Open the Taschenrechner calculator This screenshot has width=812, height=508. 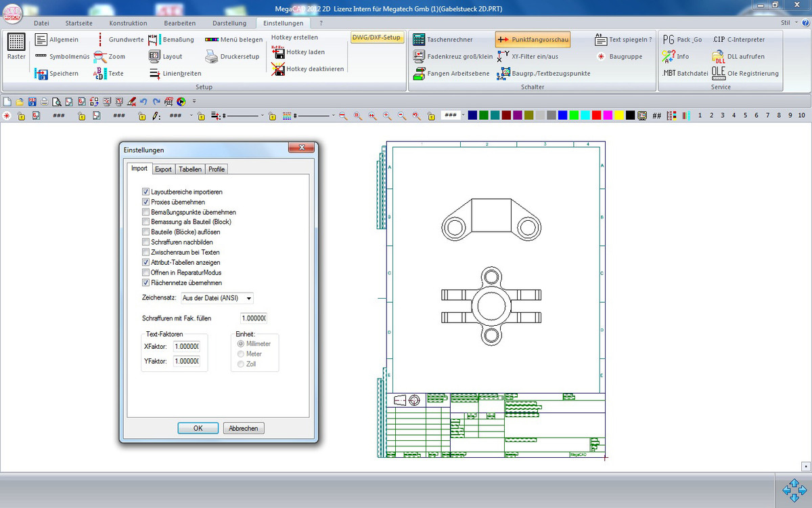pos(443,39)
